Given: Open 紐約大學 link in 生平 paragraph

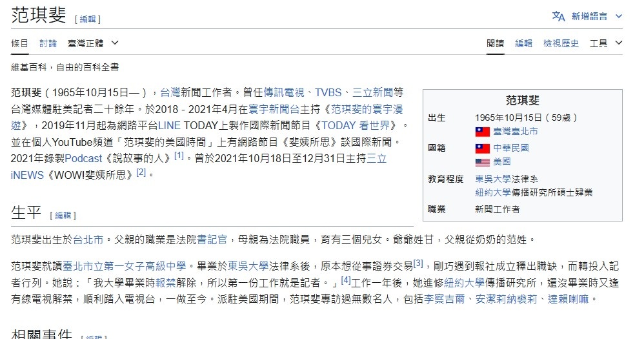Looking at the screenshot, I should coord(464,283).
